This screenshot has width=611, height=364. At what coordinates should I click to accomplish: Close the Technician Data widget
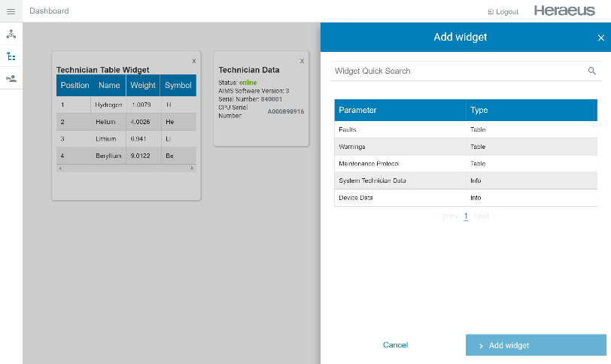(302, 61)
